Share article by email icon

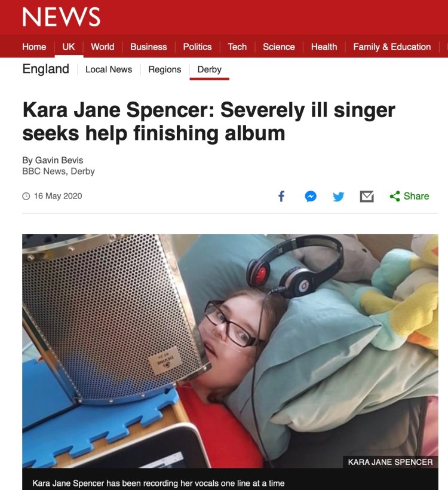click(367, 197)
